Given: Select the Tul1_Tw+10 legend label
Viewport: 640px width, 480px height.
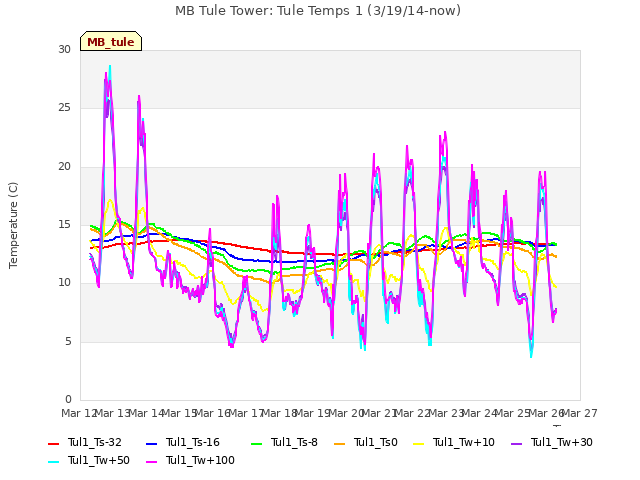Looking at the screenshot, I should 464,442.
